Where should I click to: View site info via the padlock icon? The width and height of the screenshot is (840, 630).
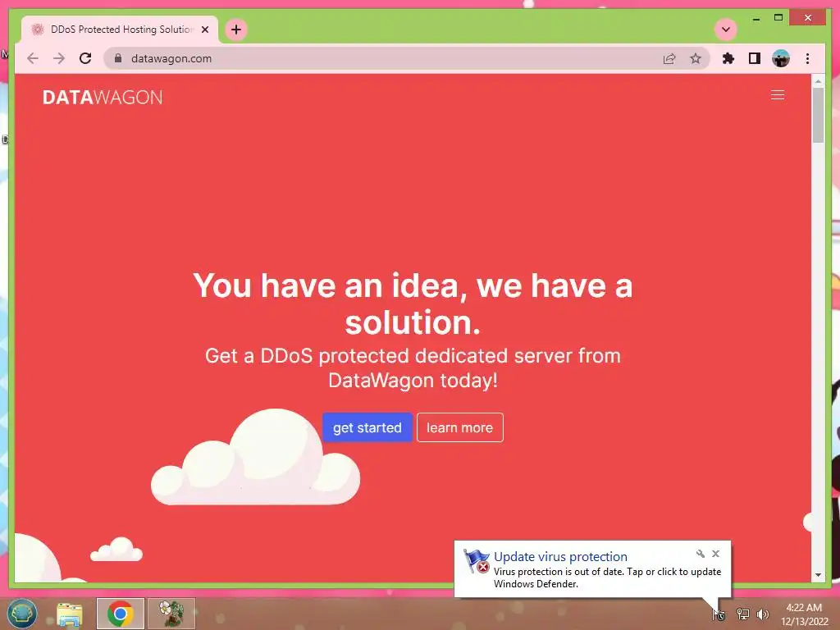click(x=118, y=58)
